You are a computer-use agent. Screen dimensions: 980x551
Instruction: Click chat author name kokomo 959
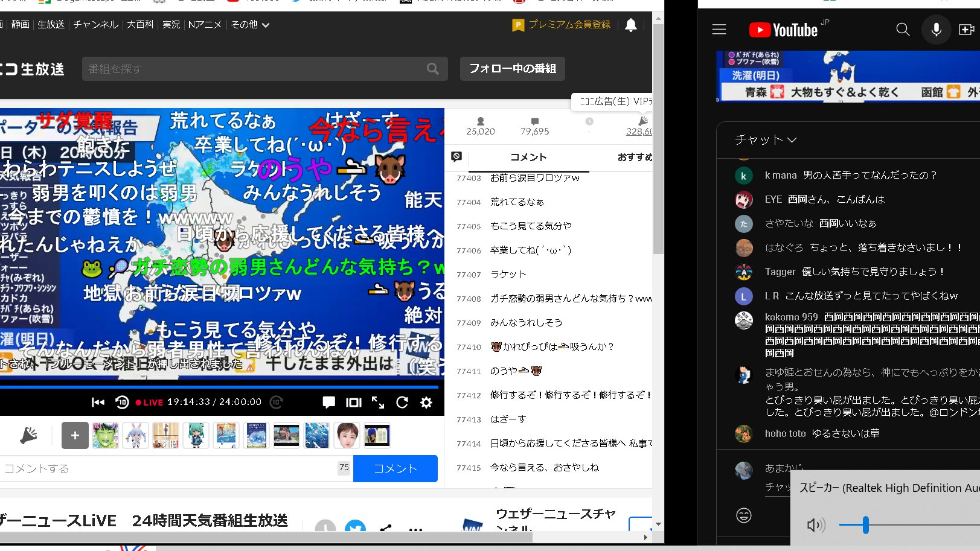[x=791, y=317]
